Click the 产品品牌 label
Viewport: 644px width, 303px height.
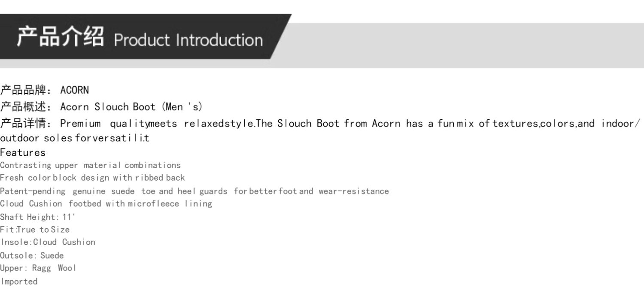(x=23, y=90)
